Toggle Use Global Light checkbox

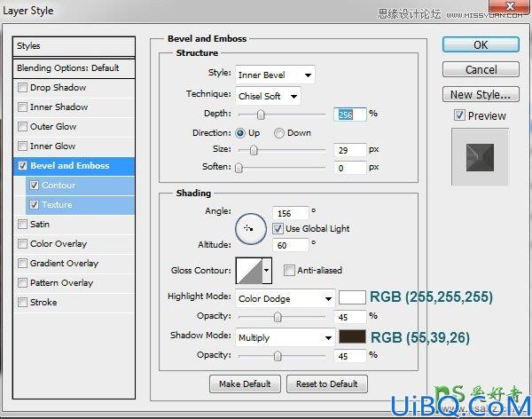click(x=278, y=228)
